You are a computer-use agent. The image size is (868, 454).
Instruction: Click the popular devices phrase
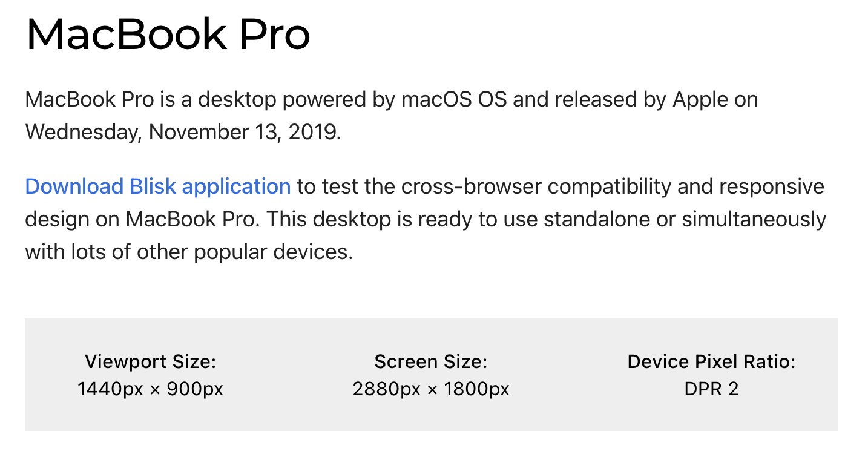click(273, 252)
